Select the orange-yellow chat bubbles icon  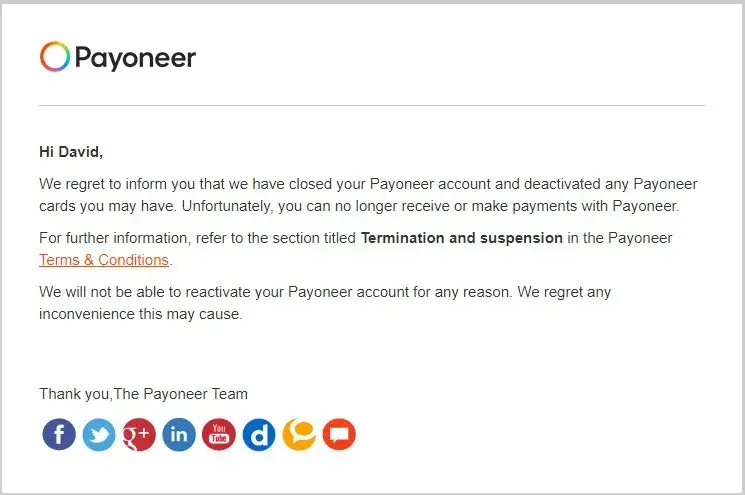[299, 434]
